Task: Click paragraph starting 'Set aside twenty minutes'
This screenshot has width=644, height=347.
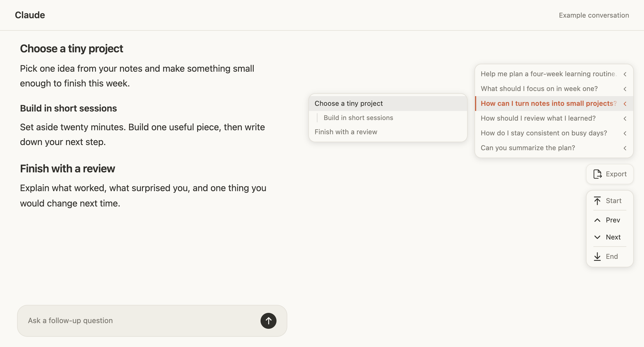Action: [142, 135]
